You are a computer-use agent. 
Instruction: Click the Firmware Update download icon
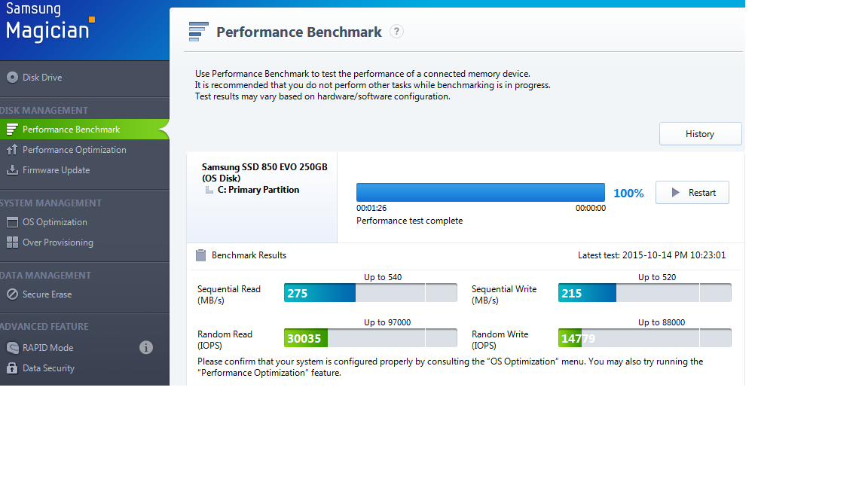[x=12, y=170]
